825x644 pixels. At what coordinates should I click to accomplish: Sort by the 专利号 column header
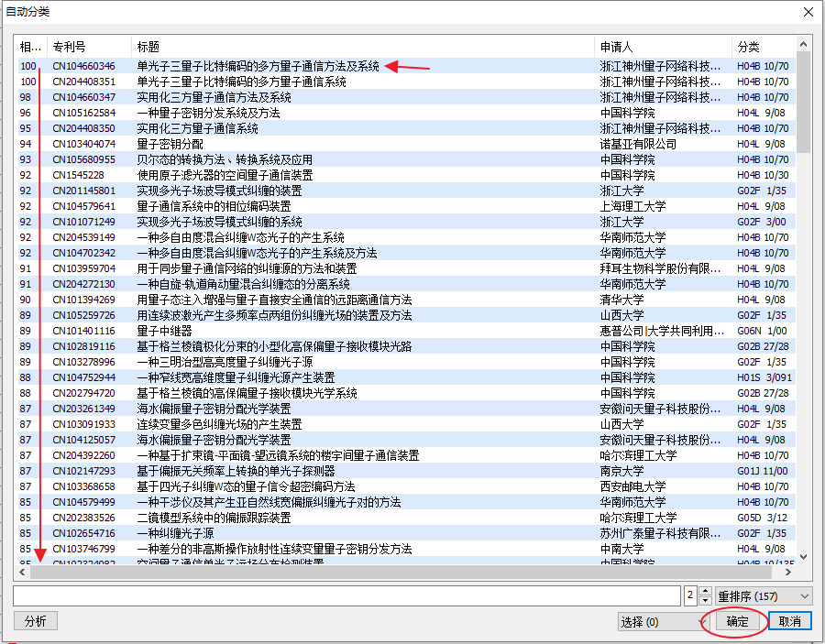87,47
